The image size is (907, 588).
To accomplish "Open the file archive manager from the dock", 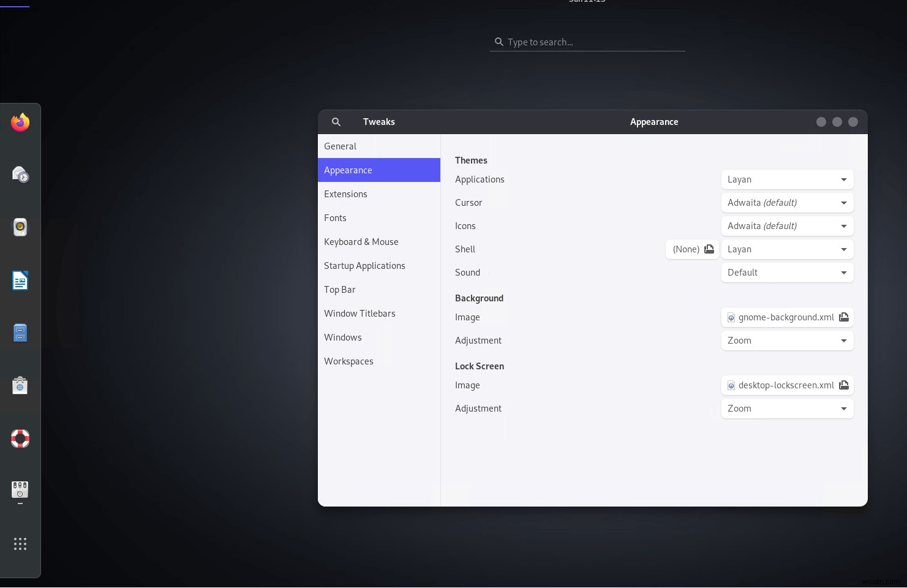I will [20, 333].
